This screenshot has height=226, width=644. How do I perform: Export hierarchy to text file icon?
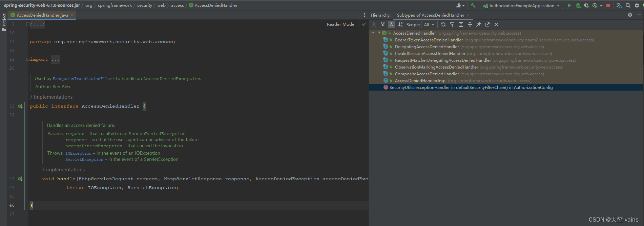(487, 24)
